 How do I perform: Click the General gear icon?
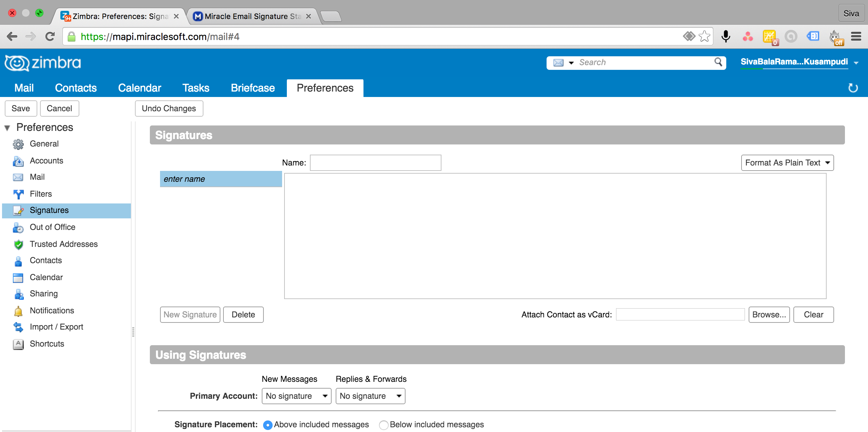18,144
